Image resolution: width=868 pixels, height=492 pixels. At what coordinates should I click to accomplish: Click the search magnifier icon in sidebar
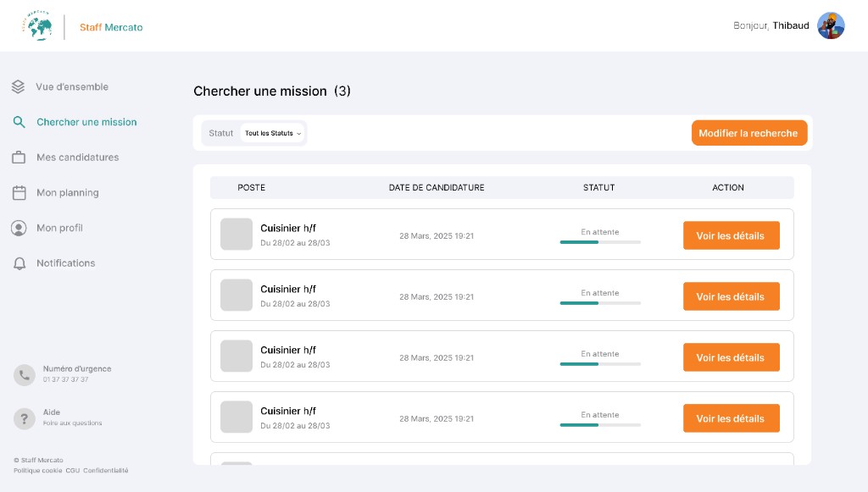tap(19, 122)
